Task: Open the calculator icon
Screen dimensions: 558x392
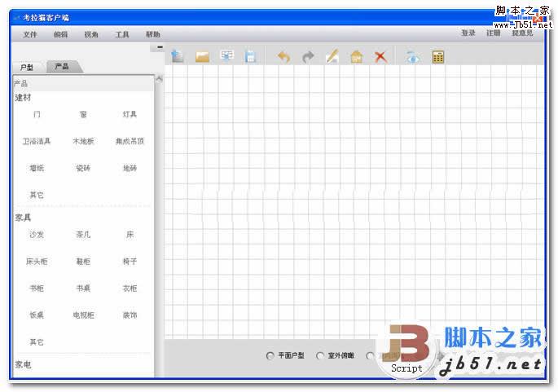Action: tap(438, 56)
